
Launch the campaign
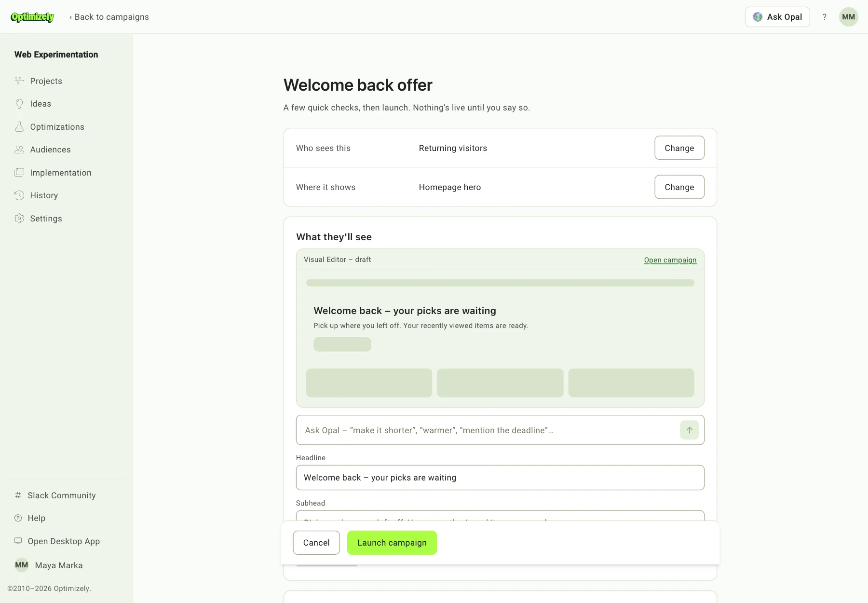pyautogui.click(x=392, y=542)
